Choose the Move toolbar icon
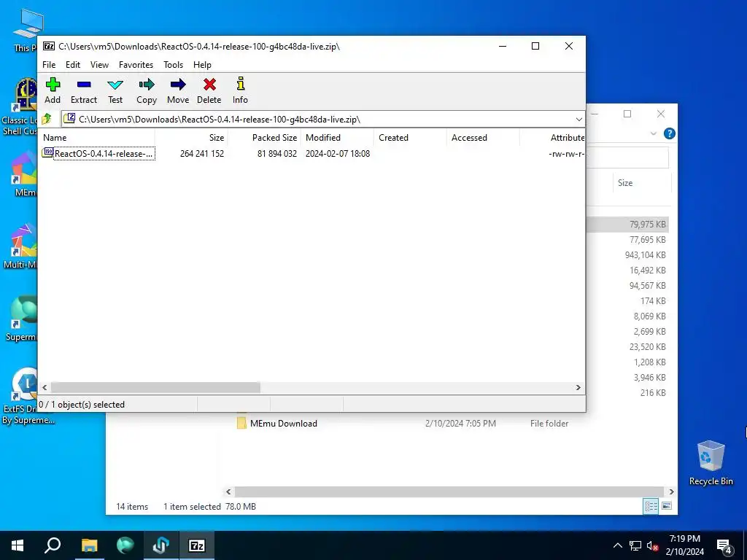 point(178,90)
